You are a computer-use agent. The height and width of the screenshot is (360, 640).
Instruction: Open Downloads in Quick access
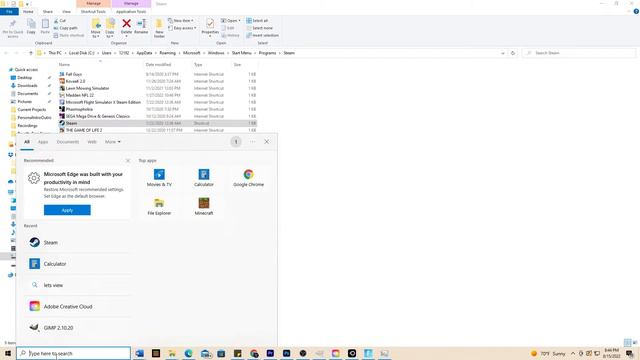(x=27, y=86)
